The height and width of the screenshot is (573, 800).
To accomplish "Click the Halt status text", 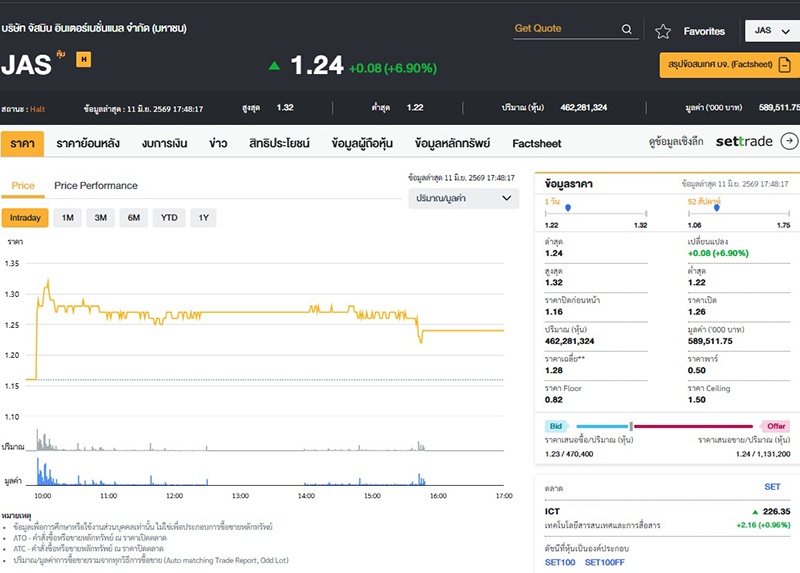I will click(37, 109).
